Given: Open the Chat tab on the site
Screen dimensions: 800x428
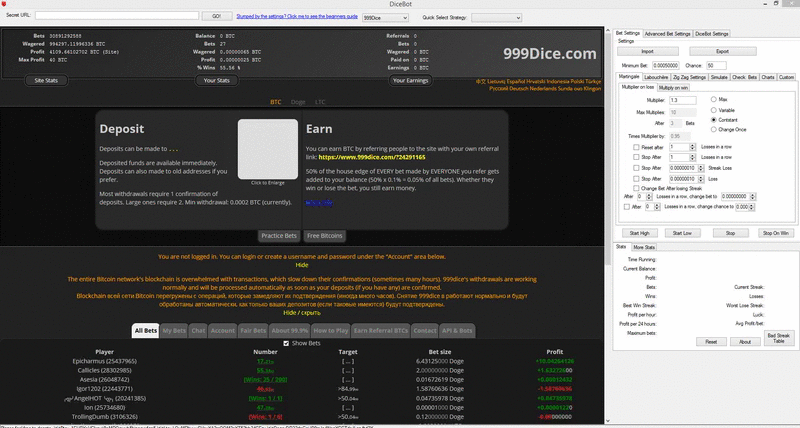Looking at the screenshot, I should pos(198,331).
